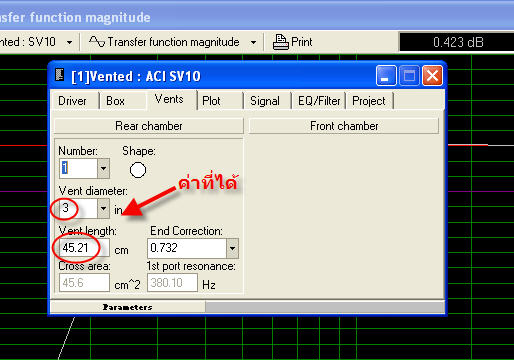Maximize the Vented ACI SV10 window
514x360 pixels.
(x=409, y=76)
